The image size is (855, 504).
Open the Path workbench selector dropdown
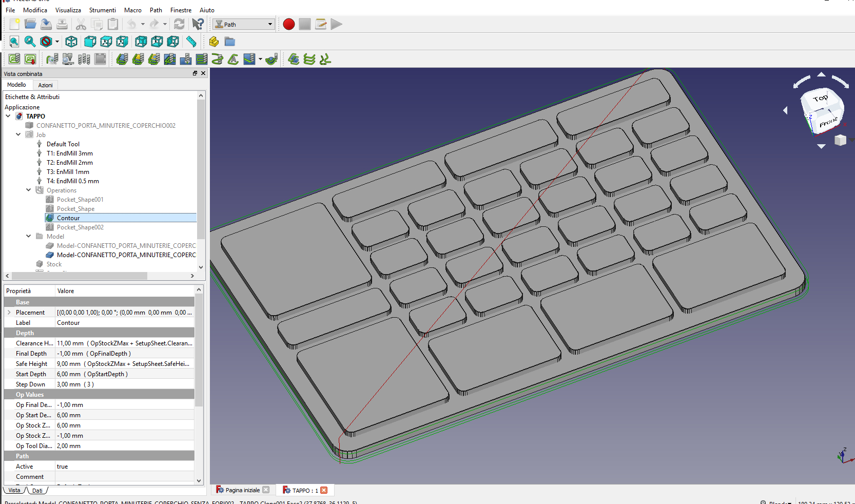coord(244,24)
